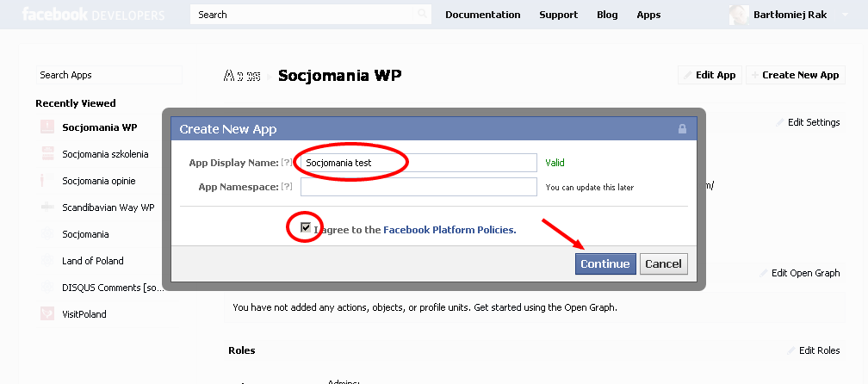Click Socjomania WP app icon in sidebar
This screenshot has width=868, height=384.
click(47, 127)
